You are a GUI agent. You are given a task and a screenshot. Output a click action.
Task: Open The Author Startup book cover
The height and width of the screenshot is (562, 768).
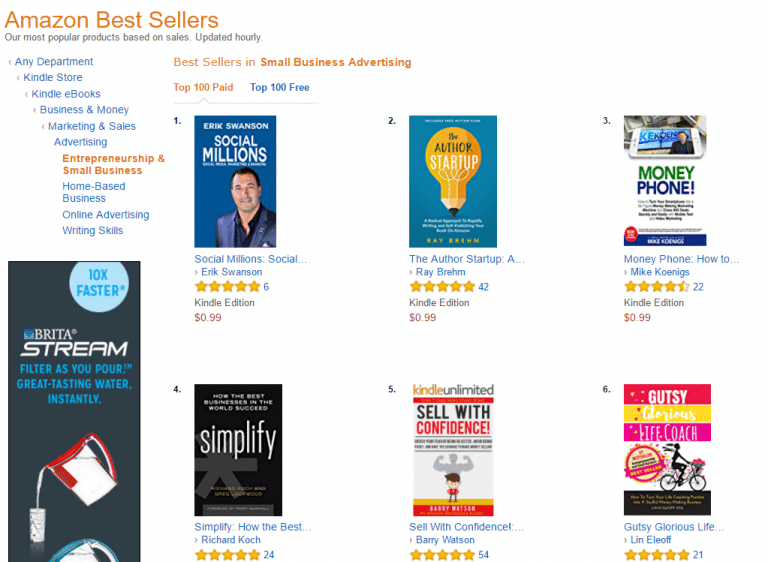tap(453, 181)
